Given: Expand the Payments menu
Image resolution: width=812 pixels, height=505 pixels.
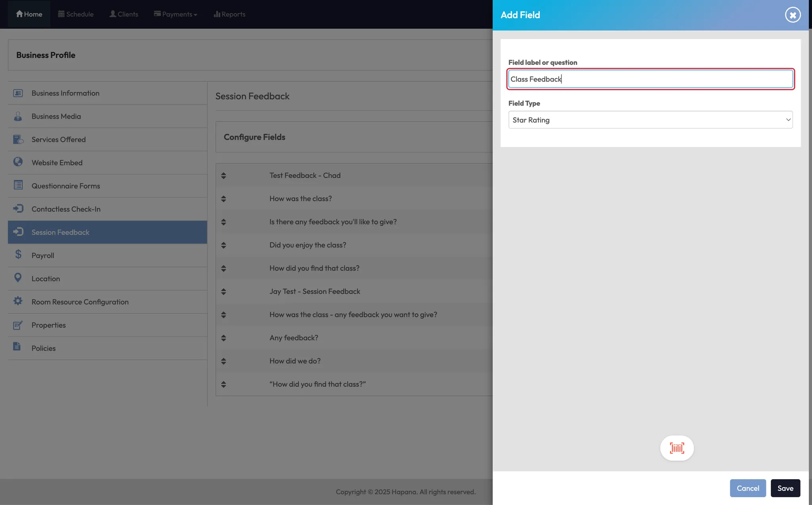Looking at the screenshot, I should (176, 14).
